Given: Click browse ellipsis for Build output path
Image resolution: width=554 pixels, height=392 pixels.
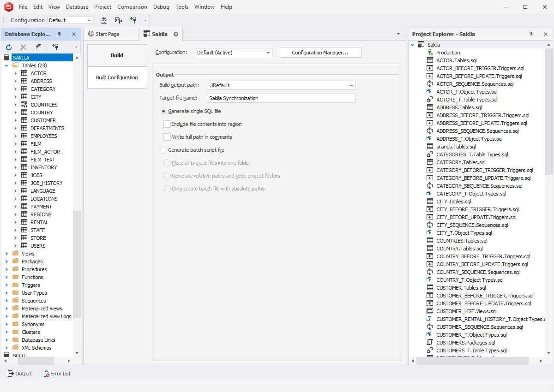Looking at the screenshot, I should click(351, 85).
